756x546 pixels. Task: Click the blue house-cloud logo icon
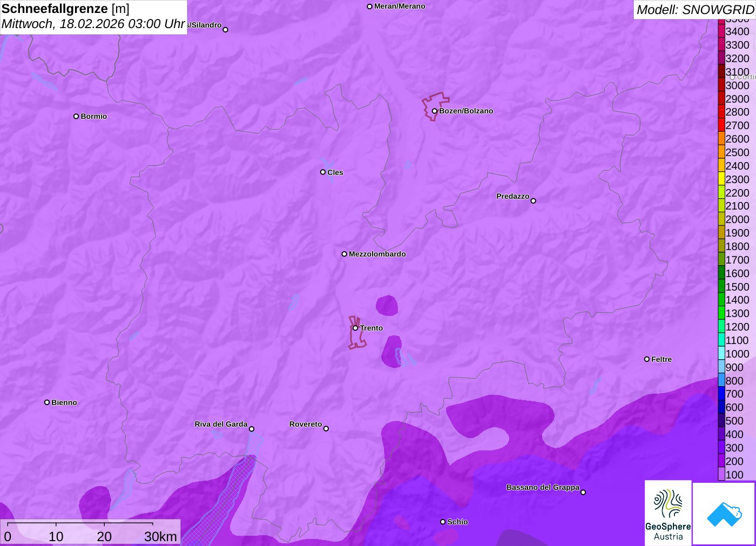(x=724, y=514)
